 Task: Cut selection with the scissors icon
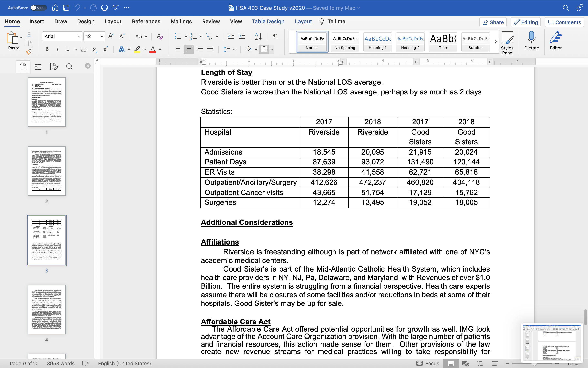pyautogui.click(x=29, y=34)
